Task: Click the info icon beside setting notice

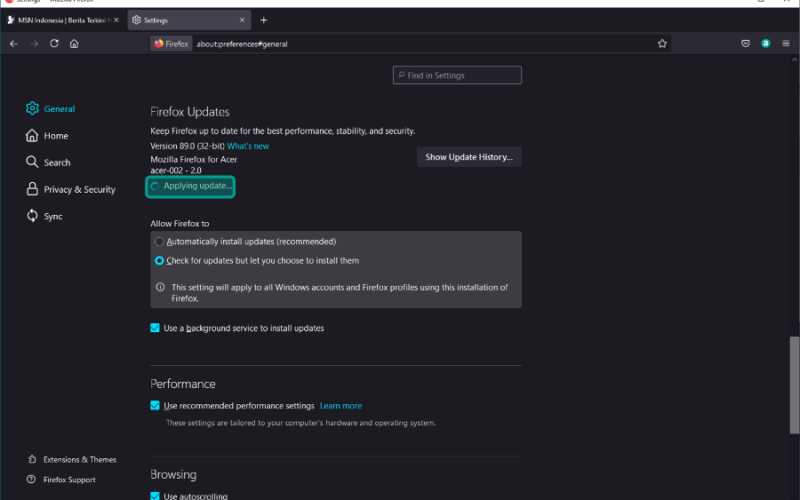Action: 160,287
